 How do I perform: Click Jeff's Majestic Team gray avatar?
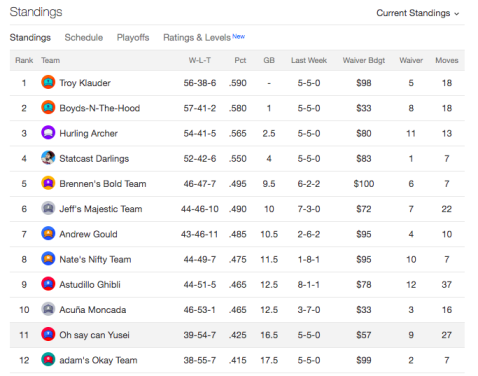pos(48,208)
